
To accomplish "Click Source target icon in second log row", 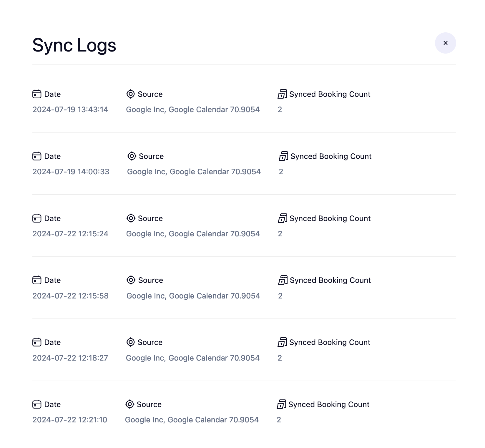I will tap(132, 156).
